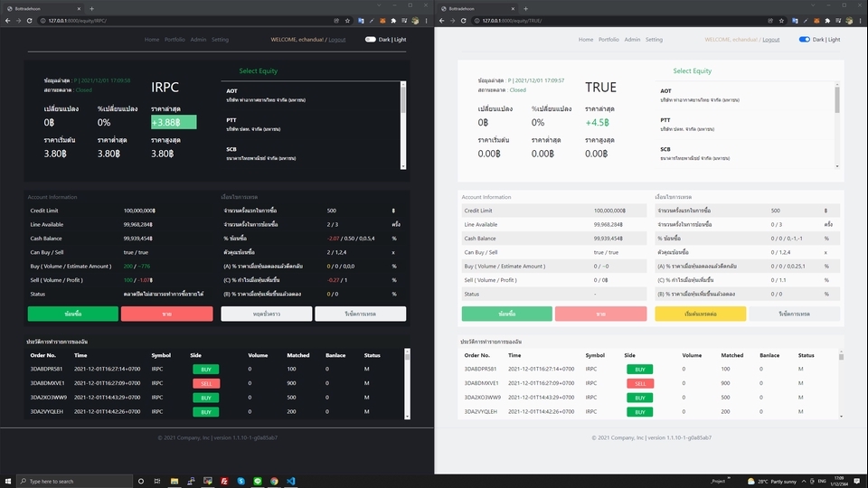Viewport: 868px width, 488px height.
Task: Open Chrome three-dot menu in right window
Action: click(861, 20)
